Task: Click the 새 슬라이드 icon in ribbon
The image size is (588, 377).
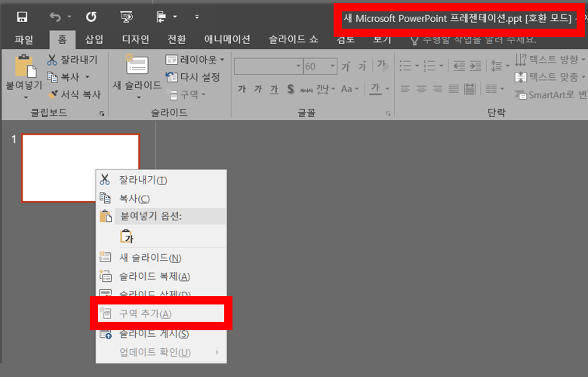Action: (137, 65)
